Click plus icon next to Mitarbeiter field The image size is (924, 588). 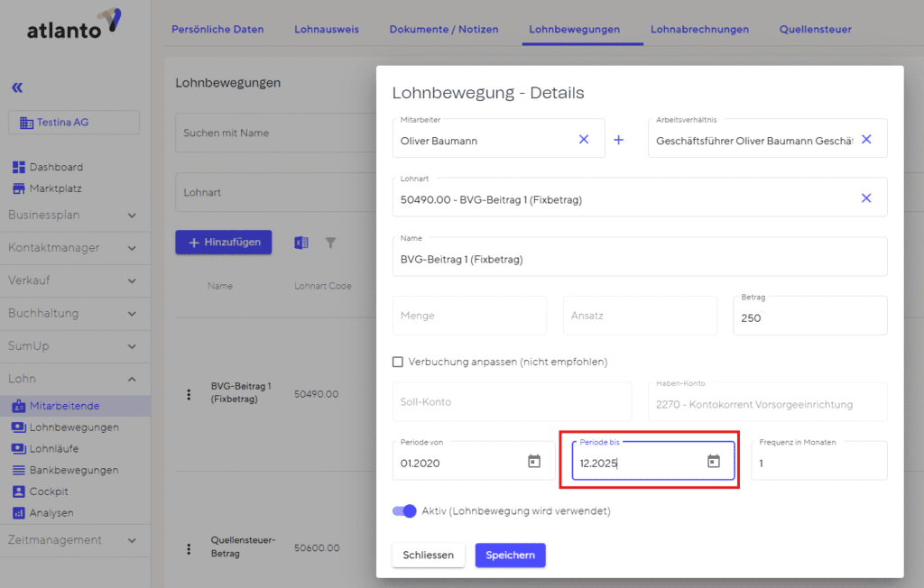click(x=619, y=140)
